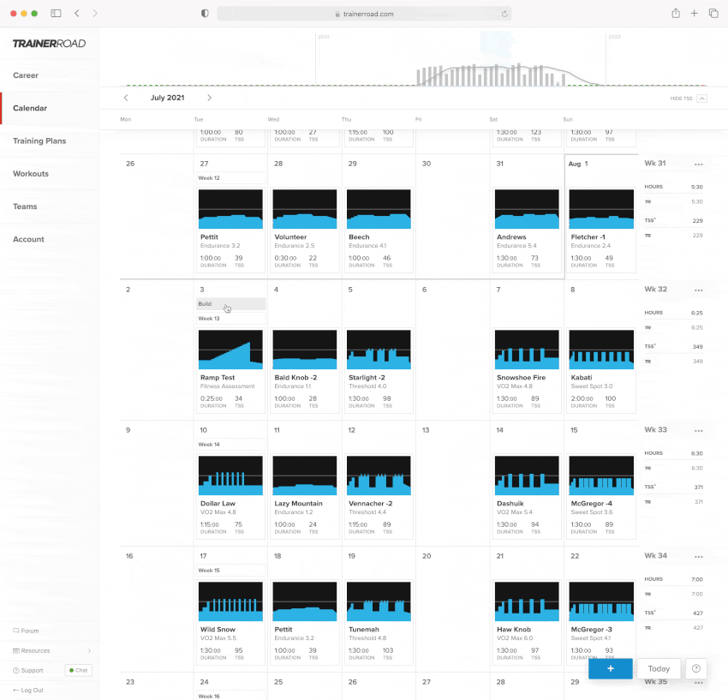Start a Chat session

coord(79,670)
